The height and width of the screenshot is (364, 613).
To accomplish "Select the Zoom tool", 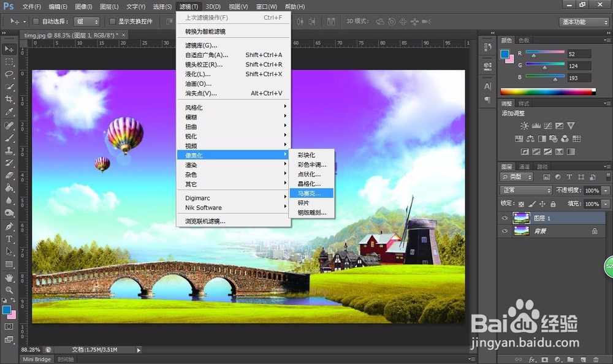I will 9,290.
